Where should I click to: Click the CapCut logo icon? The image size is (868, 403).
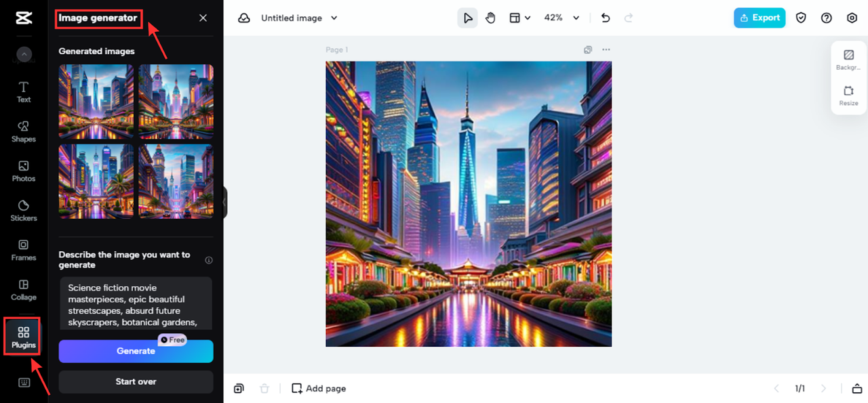coord(24,18)
